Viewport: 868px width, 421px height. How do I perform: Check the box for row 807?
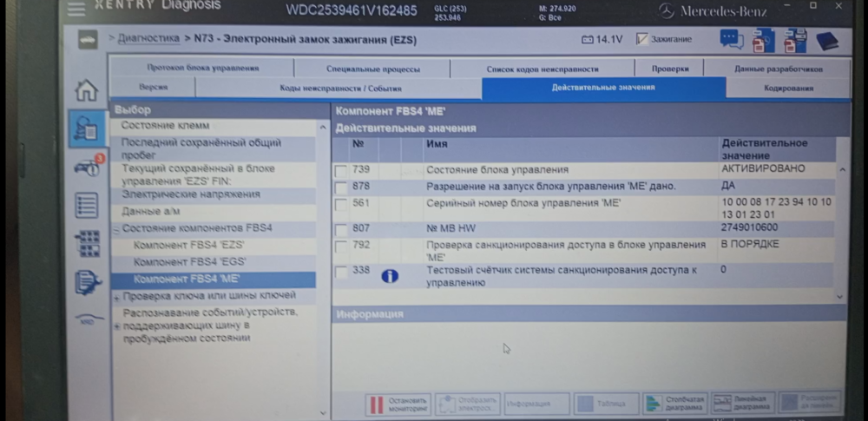341,229
